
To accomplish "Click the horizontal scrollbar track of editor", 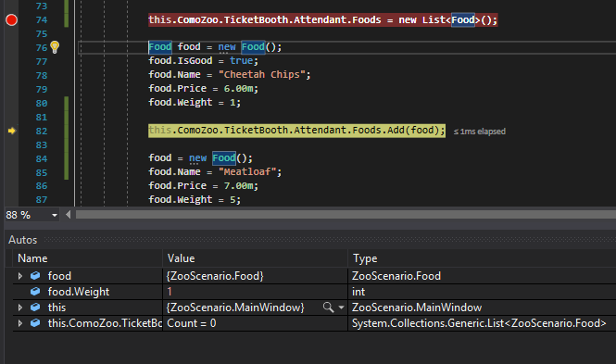I will 346,215.
